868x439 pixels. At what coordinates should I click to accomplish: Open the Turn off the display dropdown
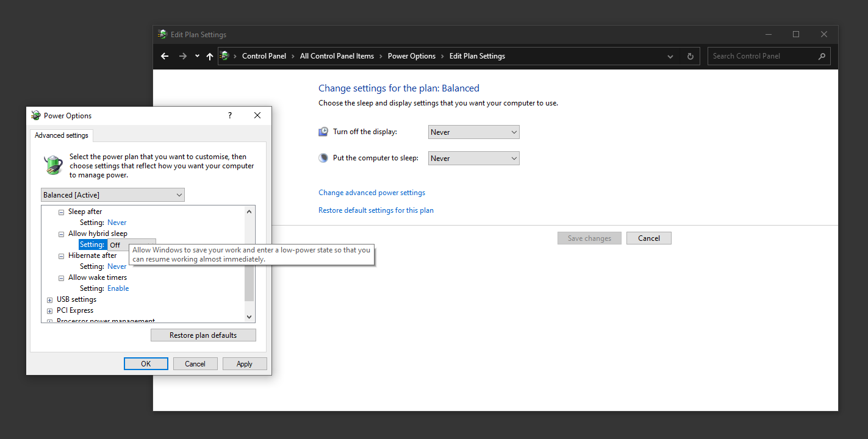point(473,132)
